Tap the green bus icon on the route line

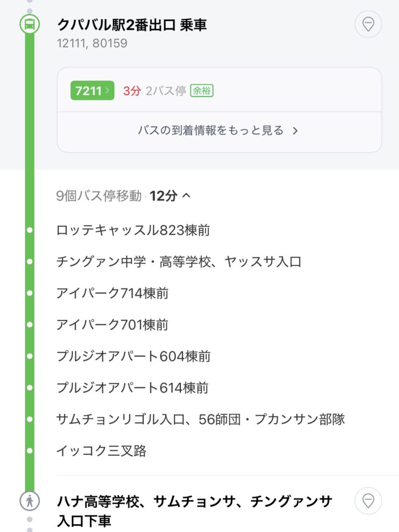[x=30, y=24]
